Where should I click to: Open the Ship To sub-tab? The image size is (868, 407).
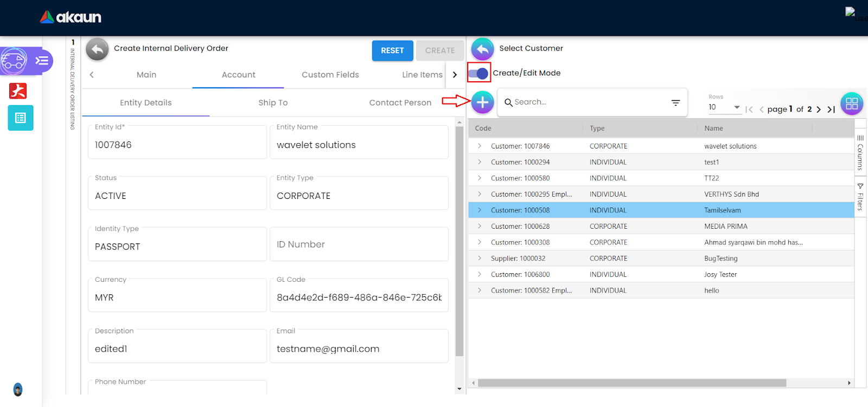click(x=273, y=103)
